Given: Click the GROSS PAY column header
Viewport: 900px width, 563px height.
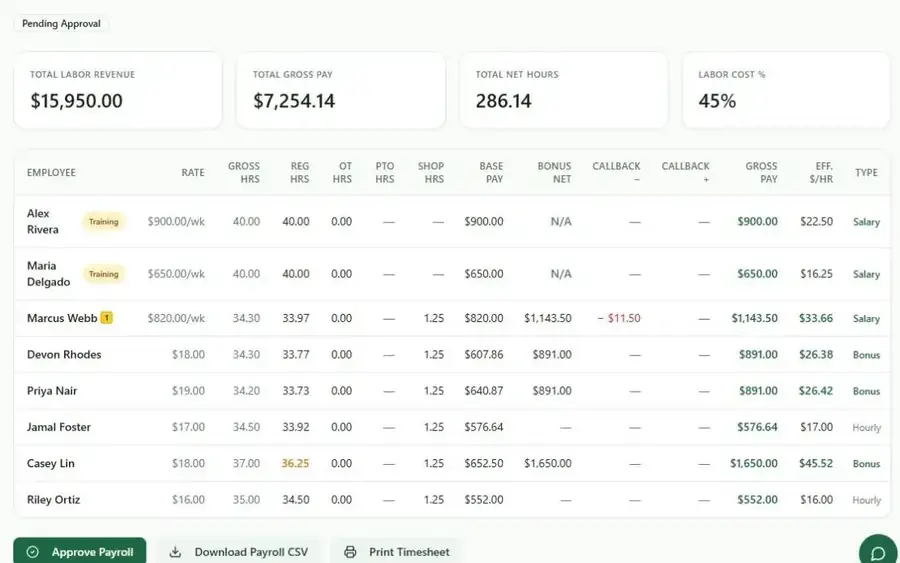Looking at the screenshot, I should (x=762, y=172).
